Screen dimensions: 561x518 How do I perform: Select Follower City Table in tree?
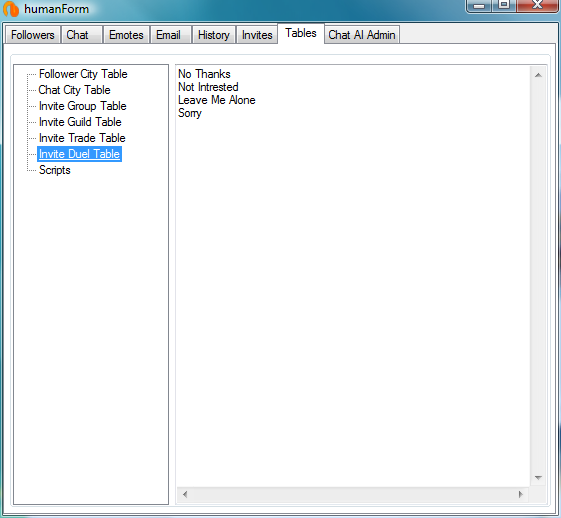click(x=83, y=74)
